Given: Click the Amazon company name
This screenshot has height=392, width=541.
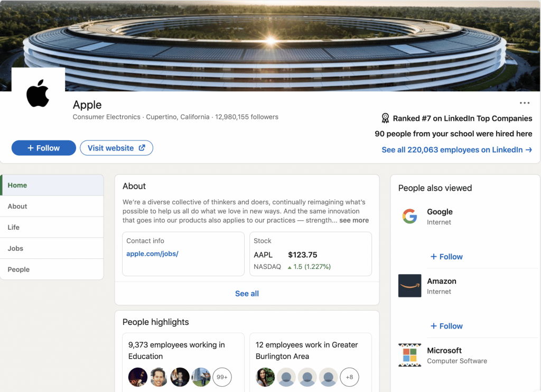Looking at the screenshot, I should 442,281.
